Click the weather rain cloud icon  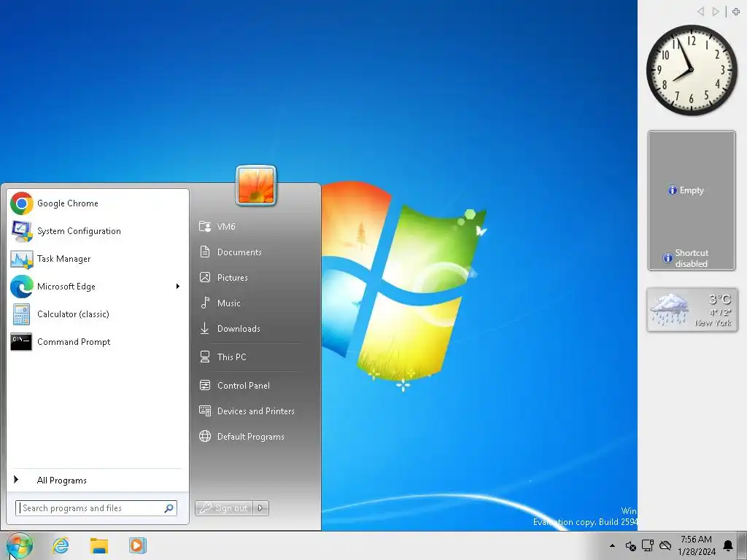670,309
